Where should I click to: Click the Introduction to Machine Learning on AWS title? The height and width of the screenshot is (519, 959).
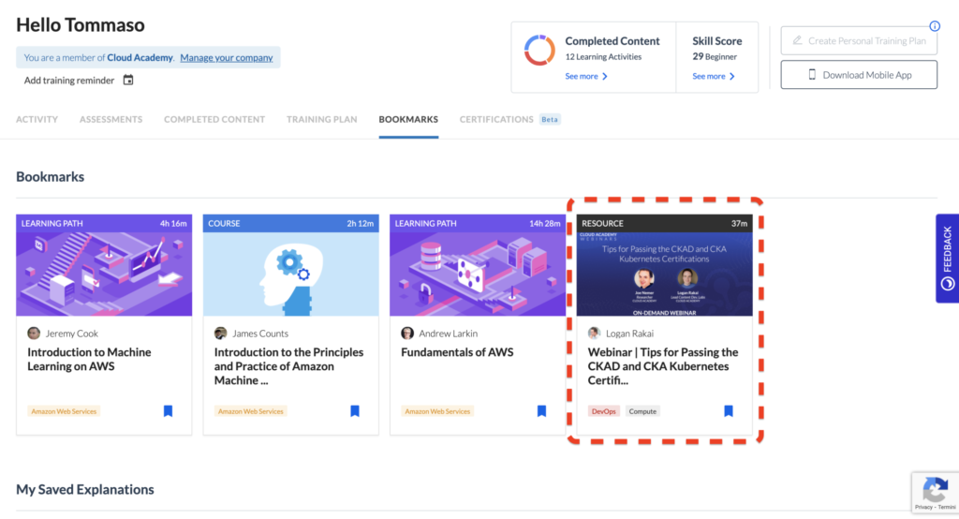click(x=89, y=359)
